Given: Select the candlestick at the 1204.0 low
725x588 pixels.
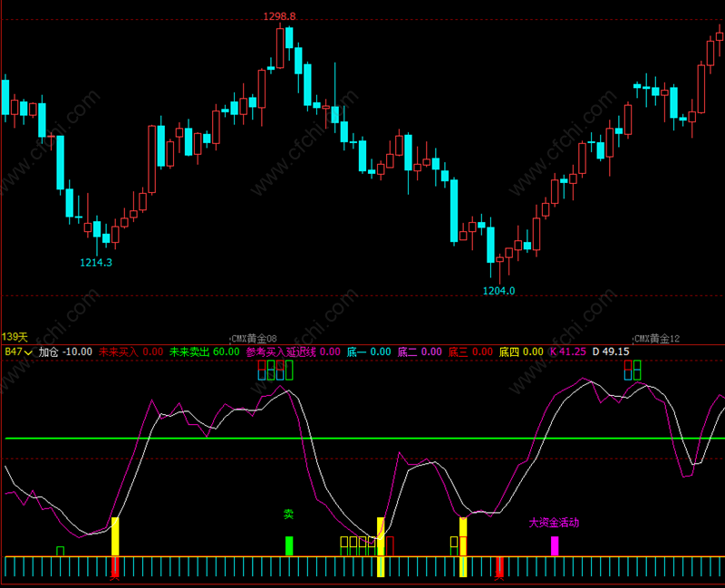Looking at the screenshot, I should 500,268.
